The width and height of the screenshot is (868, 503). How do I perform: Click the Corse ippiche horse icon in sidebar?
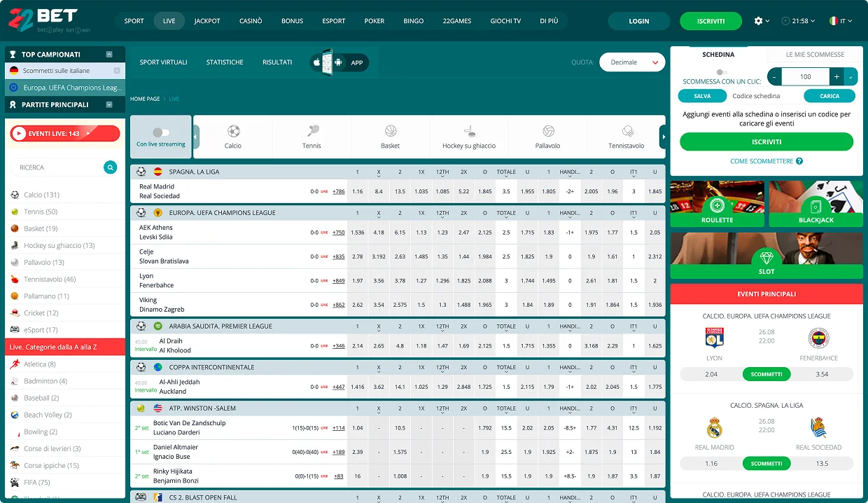tap(15, 465)
